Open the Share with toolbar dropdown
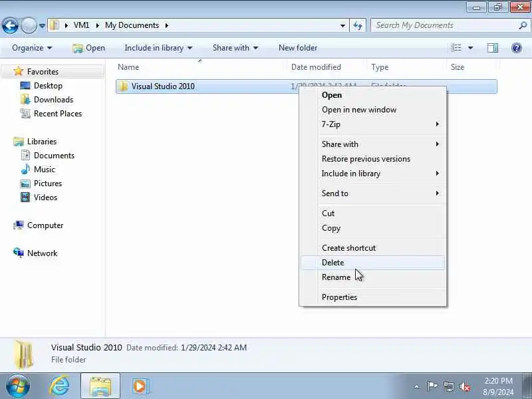This screenshot has width=532, height=399. tap(235, 48)
